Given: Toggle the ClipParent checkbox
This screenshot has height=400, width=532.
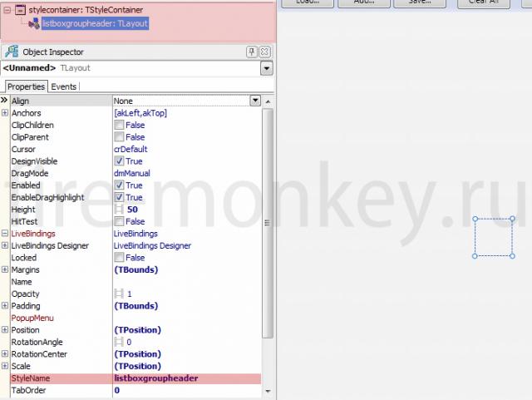Looking at the screenshot, I should (x=119, y=137).
